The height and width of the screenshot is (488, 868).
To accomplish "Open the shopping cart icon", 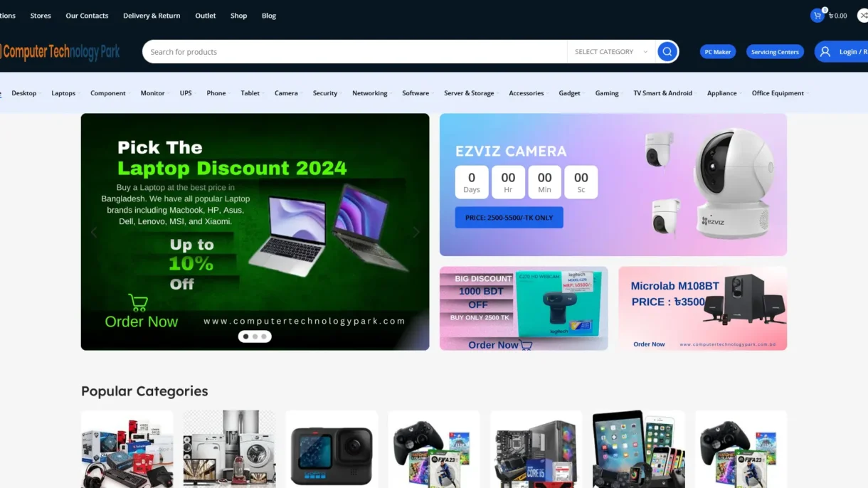I will pyautogui.click(x=817, y=16).
